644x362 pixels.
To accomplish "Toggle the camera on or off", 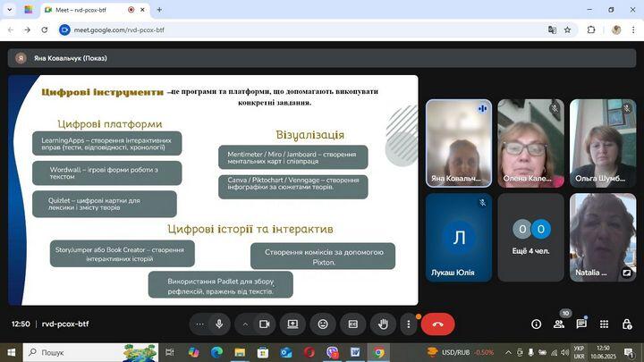I will tap(264, 324).
